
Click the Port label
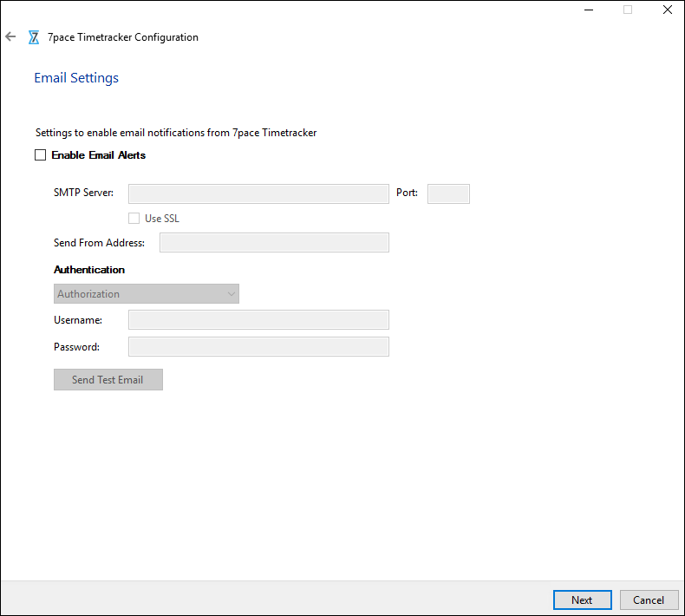408,193
